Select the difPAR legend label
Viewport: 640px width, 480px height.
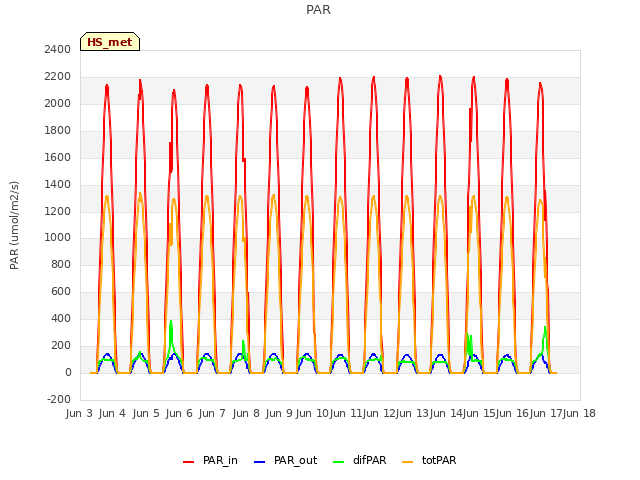369,460
